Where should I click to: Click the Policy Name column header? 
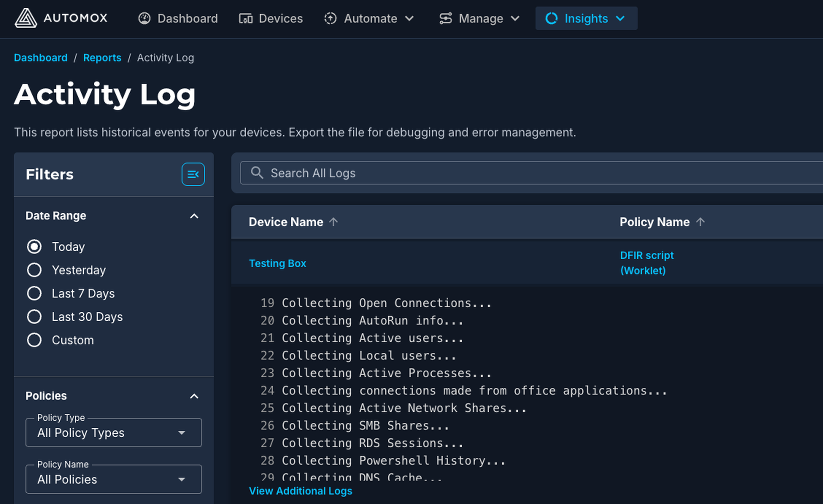coord(655,222)
